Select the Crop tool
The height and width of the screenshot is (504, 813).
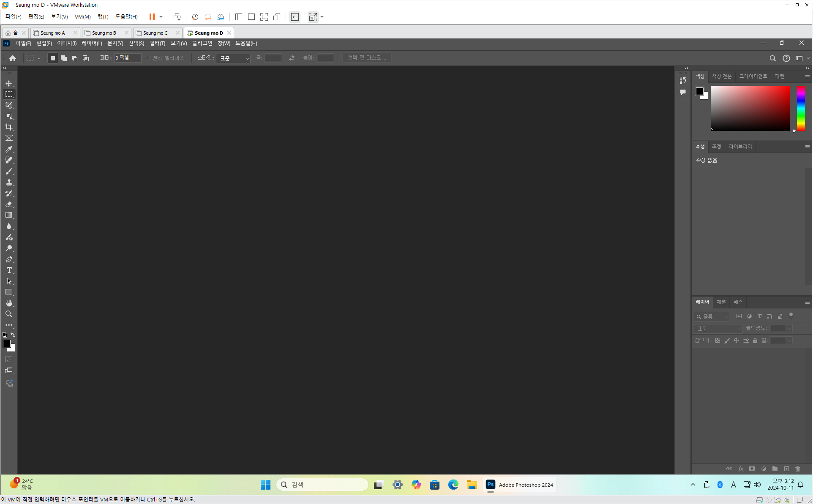9,127
